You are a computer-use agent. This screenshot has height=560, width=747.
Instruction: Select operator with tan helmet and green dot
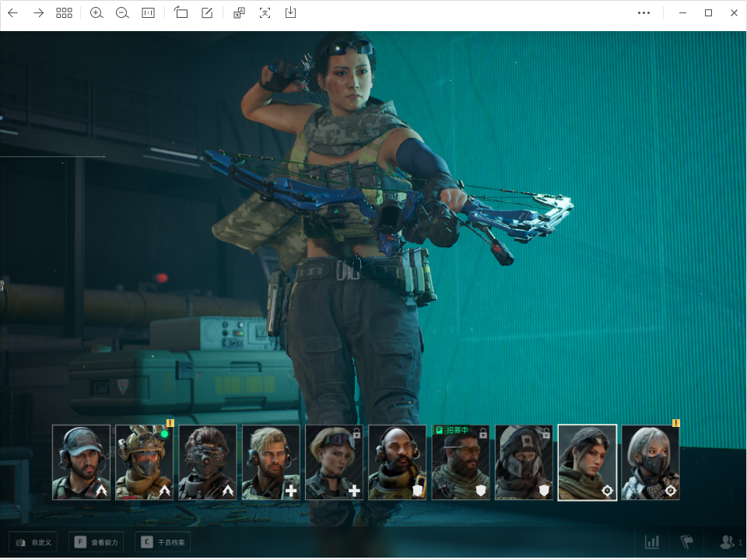point(145,462)
